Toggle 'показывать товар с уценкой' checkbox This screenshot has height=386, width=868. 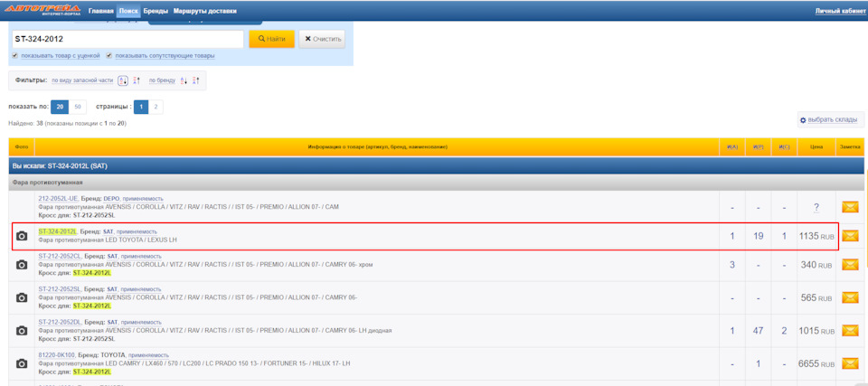coord(14,55)
